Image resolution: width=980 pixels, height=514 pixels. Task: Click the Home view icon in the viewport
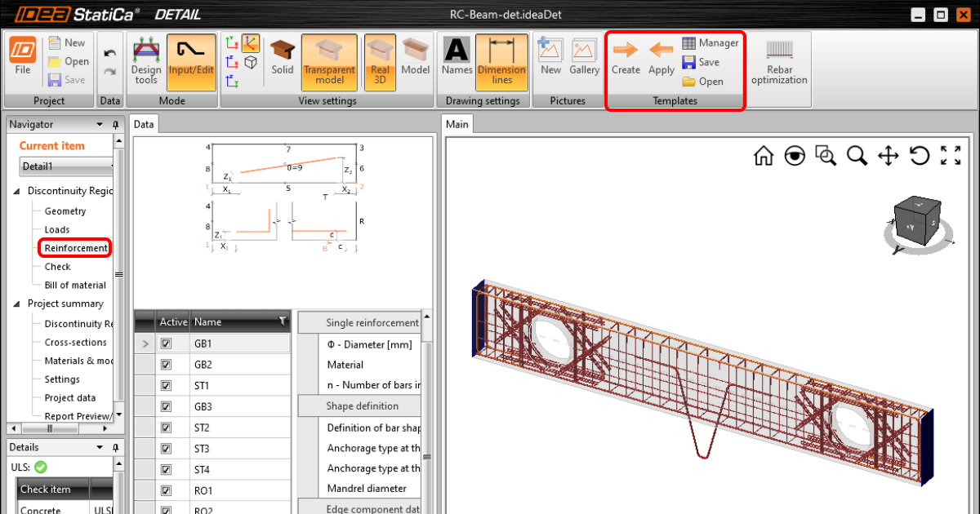(763, 155)
